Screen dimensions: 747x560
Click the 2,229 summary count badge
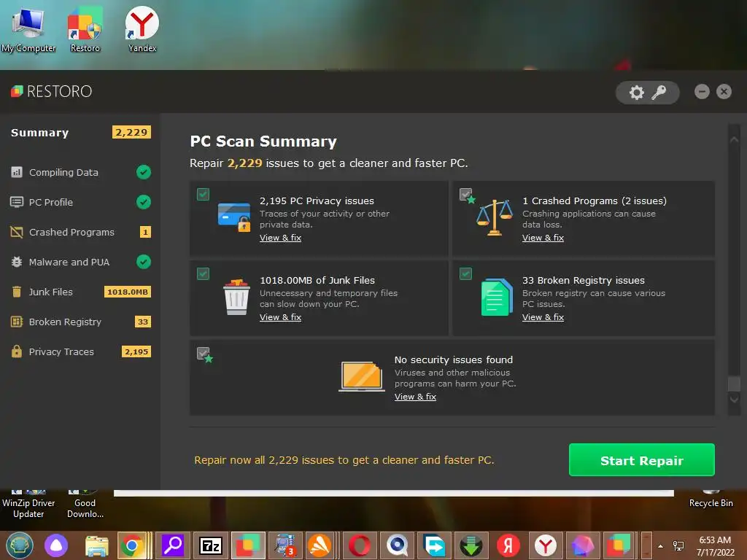(x=131, y=132)
